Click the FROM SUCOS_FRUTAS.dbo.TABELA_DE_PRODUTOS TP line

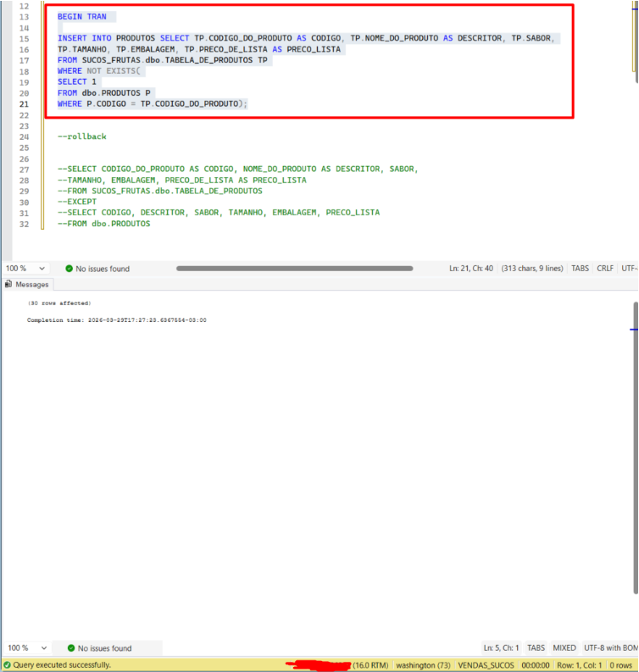tap(163, 60)
